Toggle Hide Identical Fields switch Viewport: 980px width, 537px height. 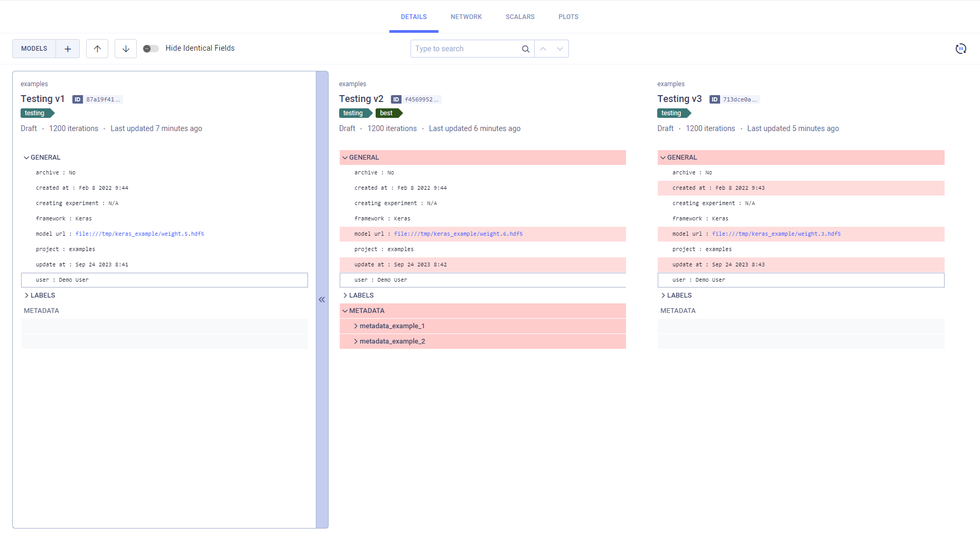pyautogui.click(x=151, y=49)
